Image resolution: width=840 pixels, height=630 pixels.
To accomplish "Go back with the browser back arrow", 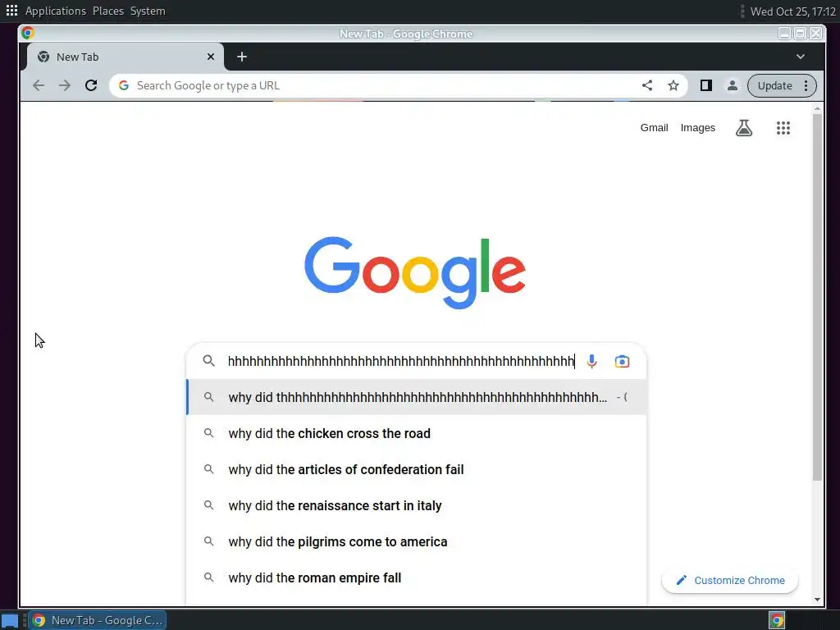I will tap(39, 85).
